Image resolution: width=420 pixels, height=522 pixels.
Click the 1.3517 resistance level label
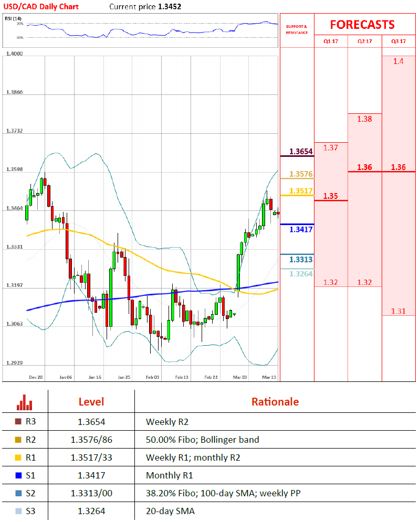pos(301,191)
